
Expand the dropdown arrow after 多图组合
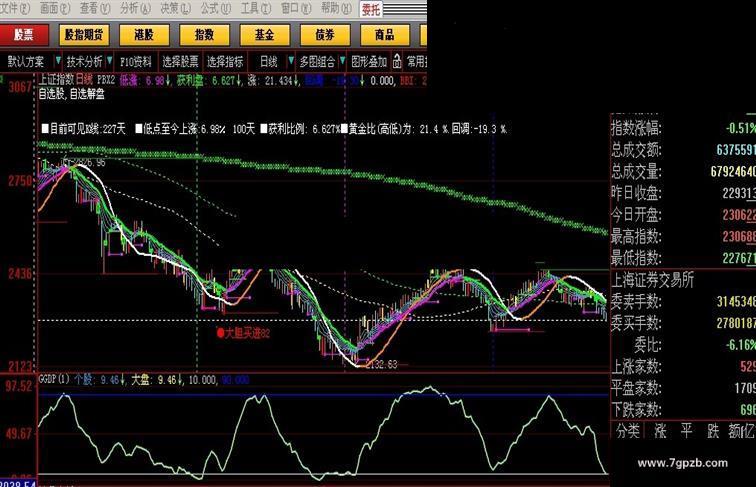(x=342, y=61)
